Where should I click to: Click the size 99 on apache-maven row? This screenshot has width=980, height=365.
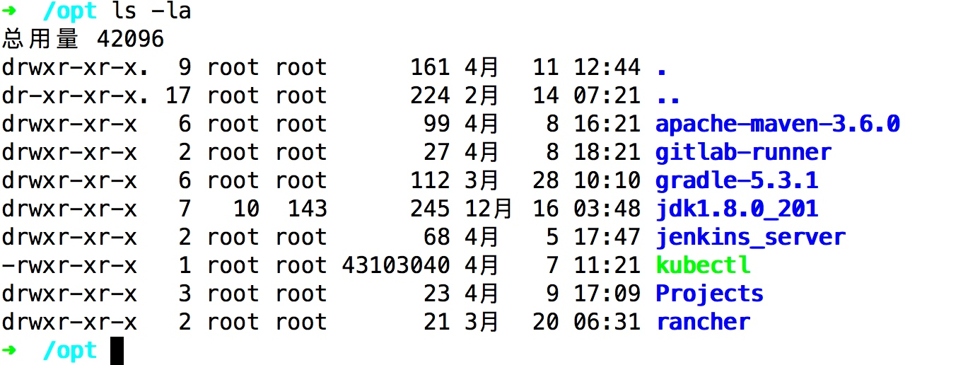click(437, 124)
